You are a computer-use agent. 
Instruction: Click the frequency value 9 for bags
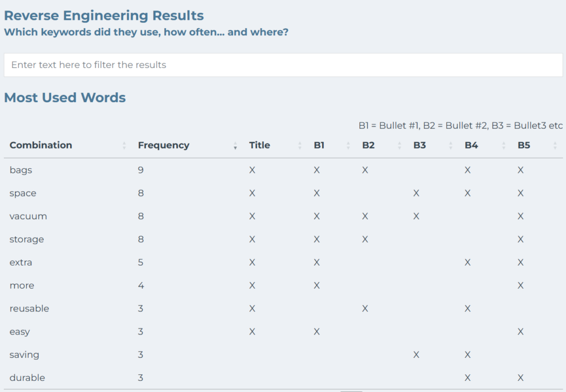click(141, 170)
